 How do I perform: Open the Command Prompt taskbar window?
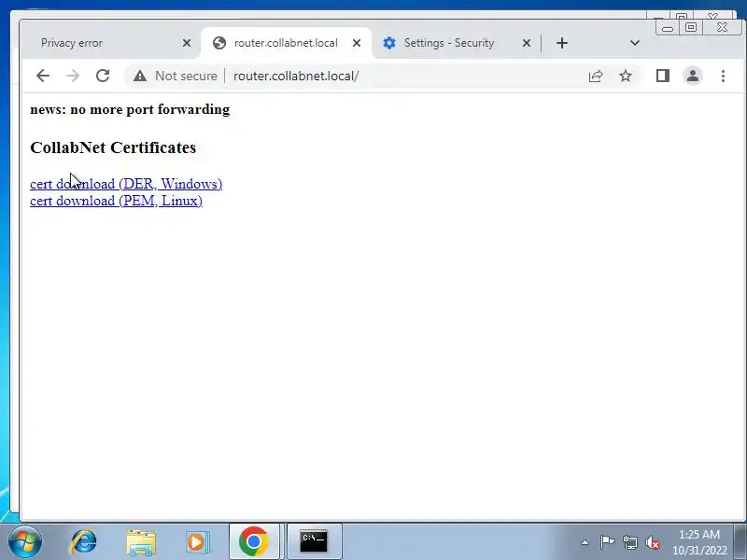coord(315,541)
